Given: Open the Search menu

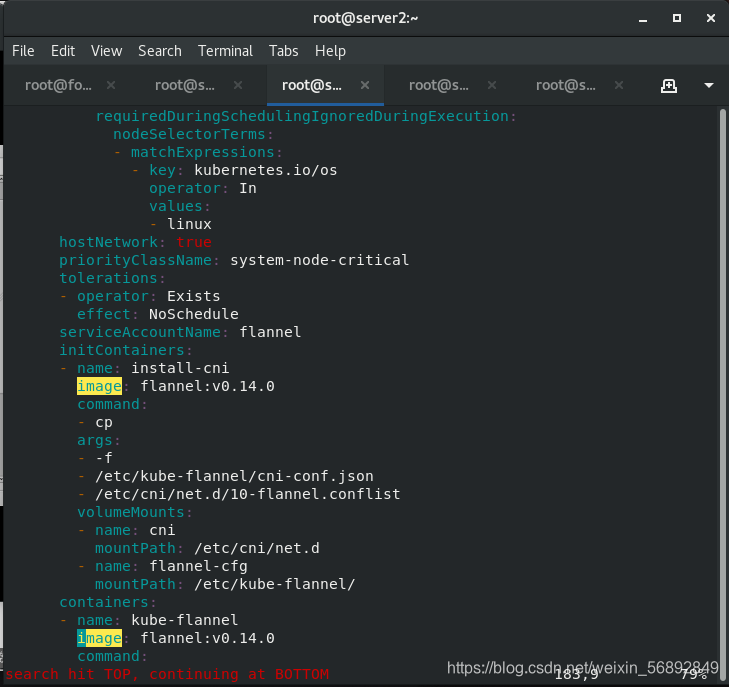Looking at the screenshot, I should click(160, 51).
